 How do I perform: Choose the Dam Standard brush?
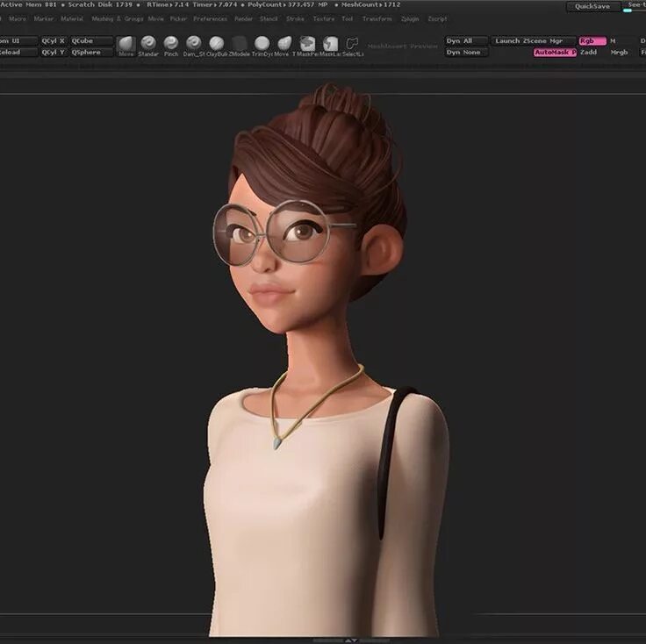[194, 44]
